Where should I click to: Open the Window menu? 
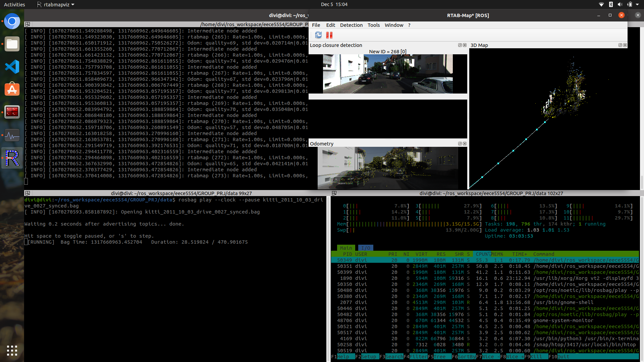(x=394, y=25)
